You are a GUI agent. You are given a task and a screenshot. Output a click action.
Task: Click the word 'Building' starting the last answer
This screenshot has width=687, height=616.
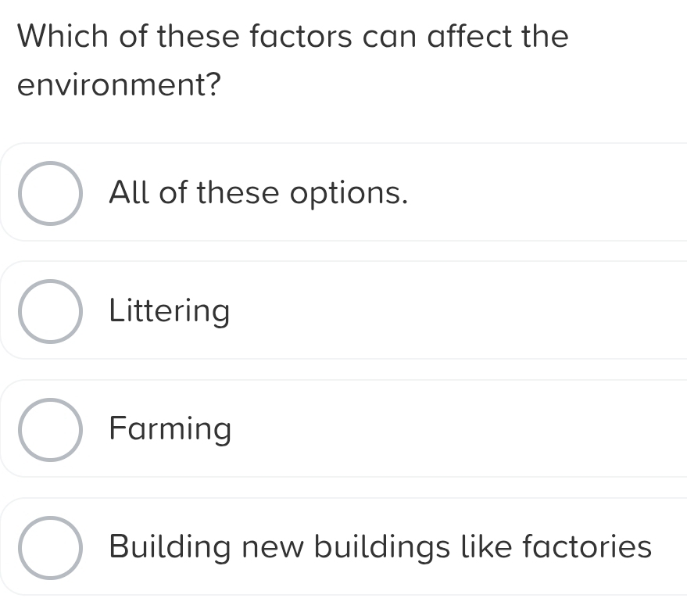pos(171,546)
